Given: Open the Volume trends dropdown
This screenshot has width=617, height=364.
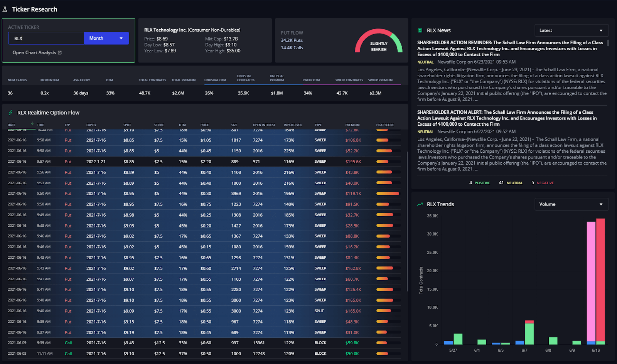Looking at the screenshot, I should pyautogui.click(x=571, y=204).
